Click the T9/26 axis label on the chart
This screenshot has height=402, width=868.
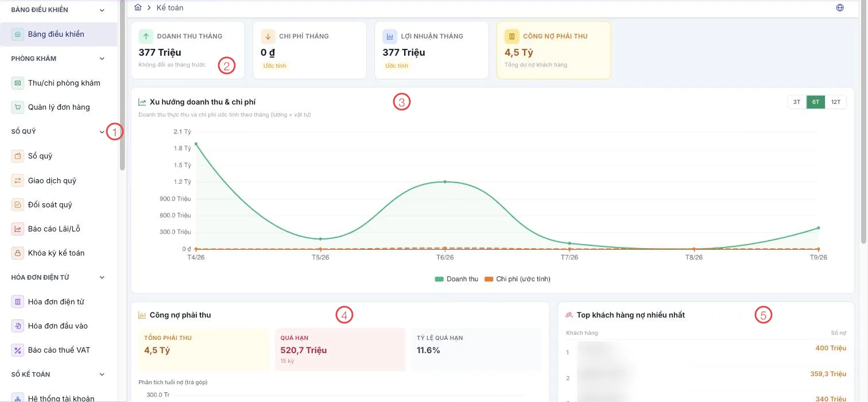818,257
